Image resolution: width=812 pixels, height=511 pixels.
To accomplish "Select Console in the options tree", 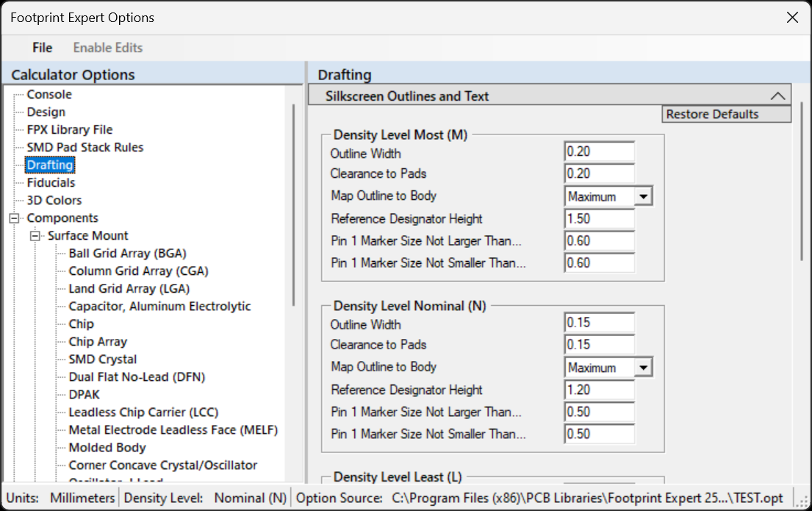I will [49, 94].
